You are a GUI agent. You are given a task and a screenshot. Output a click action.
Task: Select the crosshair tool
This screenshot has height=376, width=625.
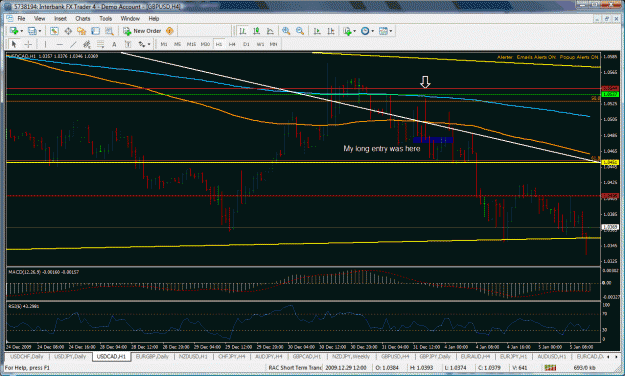click(x=28, y=44)
